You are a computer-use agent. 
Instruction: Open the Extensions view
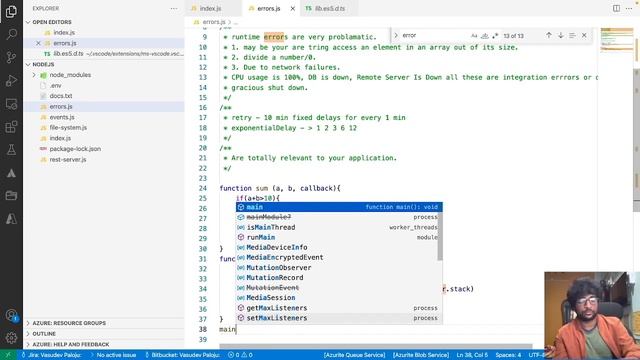(11, 127)
